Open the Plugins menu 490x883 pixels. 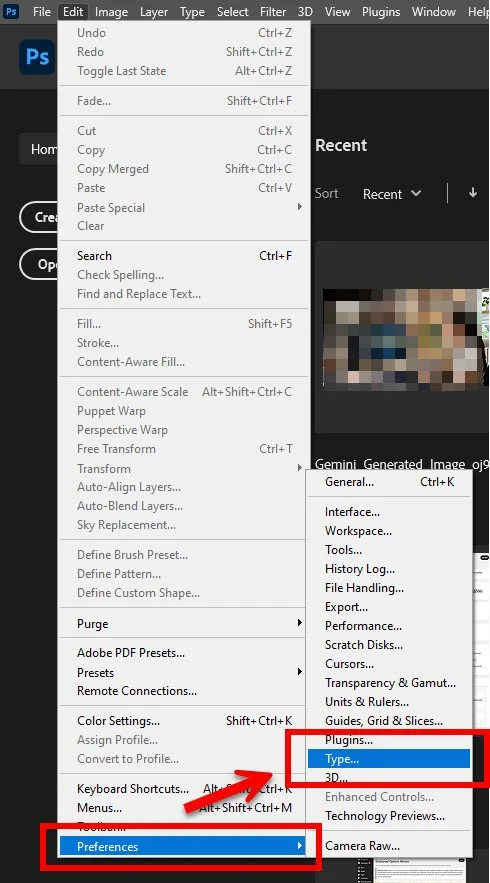381,11
